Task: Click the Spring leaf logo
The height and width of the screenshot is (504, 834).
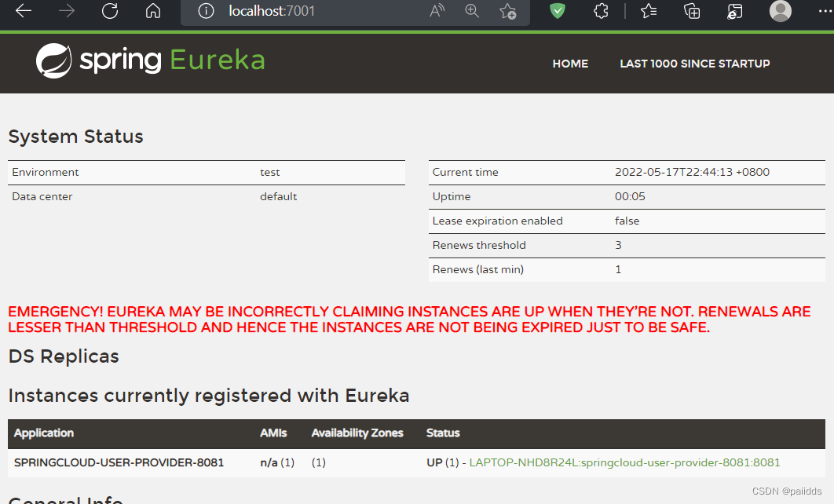Action: 53,60
